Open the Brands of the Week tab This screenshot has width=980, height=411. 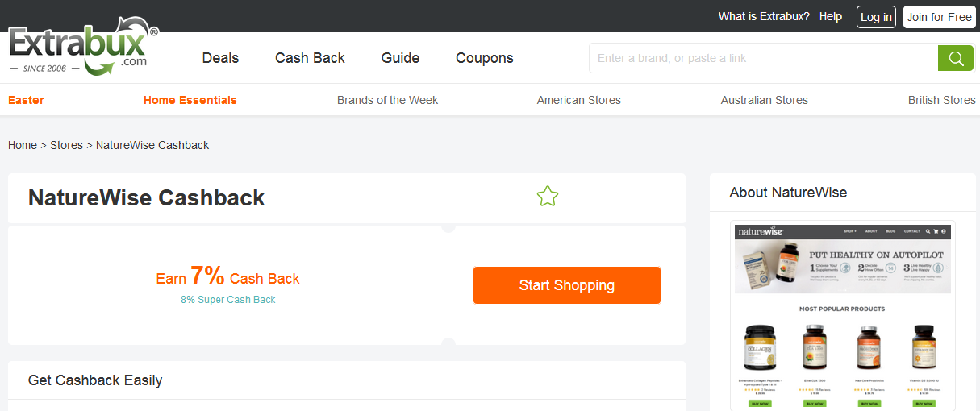click(x=387, y=100)
